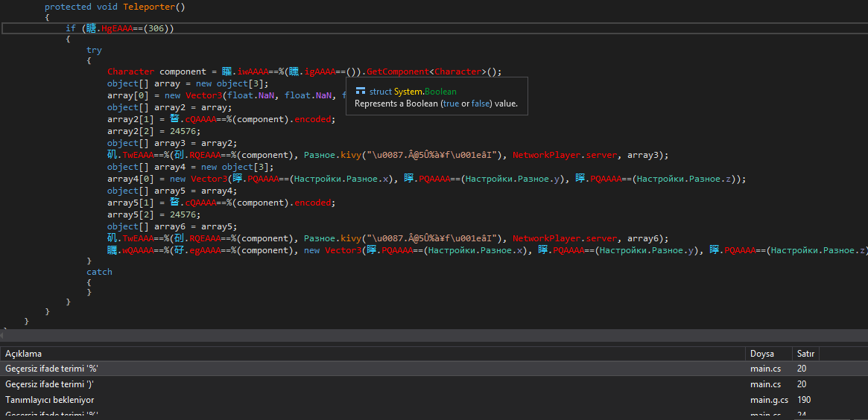Click 'System' namespace in the tooltip
Screen dimensions: 868x420
tap(408, 92)
